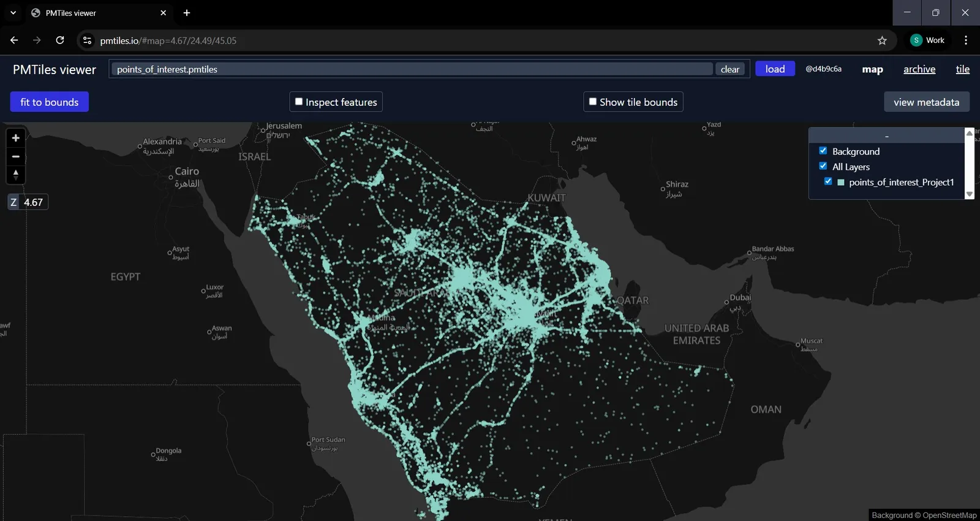Screen dimensions: 980x521
Task: Enable the Show tile bounds checkbox
Action: tap(593, 102)
